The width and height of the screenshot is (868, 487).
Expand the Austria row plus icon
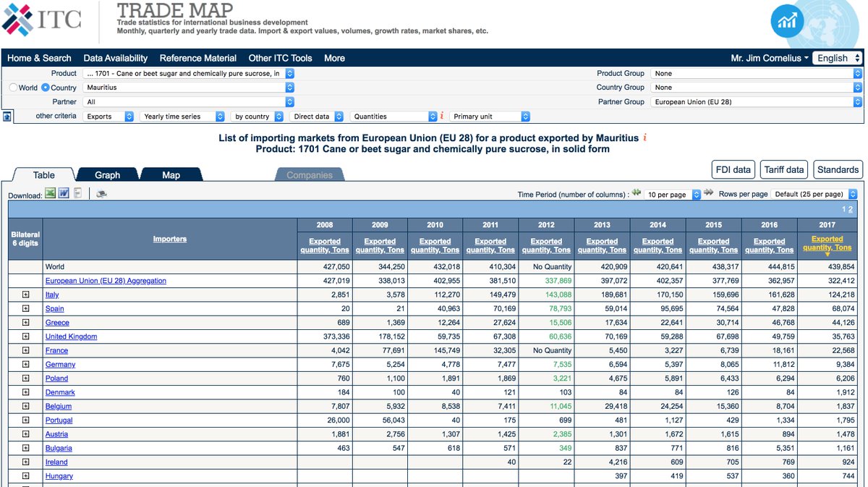tap(25, 434)
